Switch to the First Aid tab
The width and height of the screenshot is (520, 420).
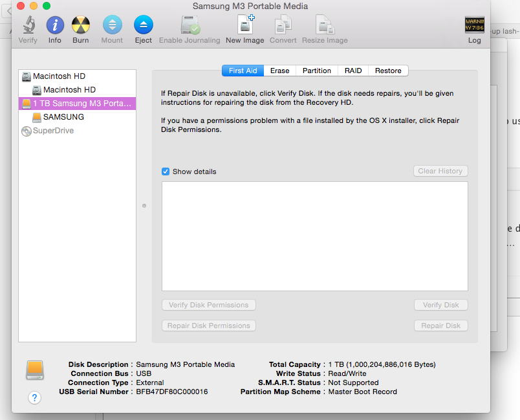point(243,71)
